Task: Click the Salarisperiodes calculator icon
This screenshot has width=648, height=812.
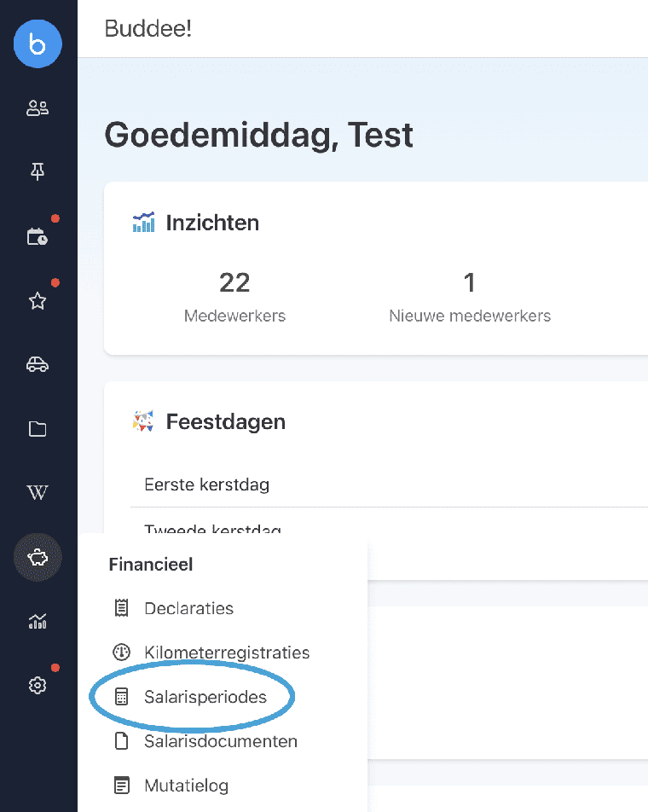Action: [x=122, y=697]
